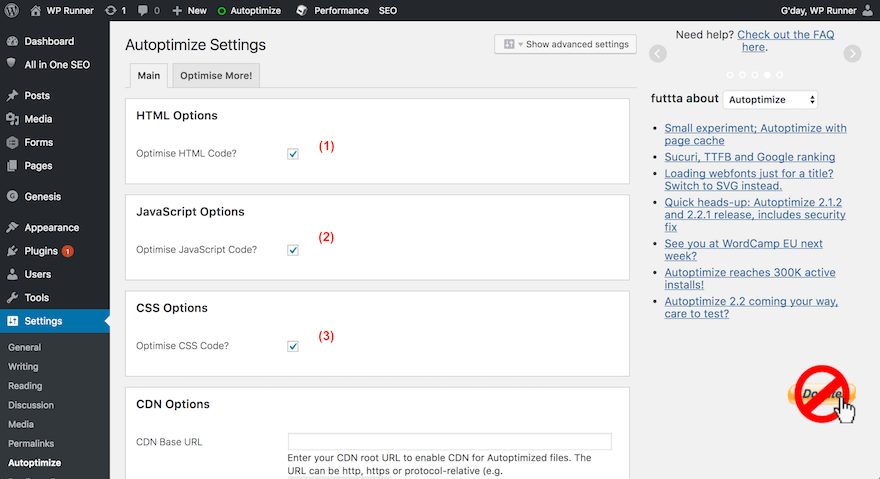Open the Autoptimize settings submenu
This screenshot has width=880, height=479.
[x=34, y=463]
